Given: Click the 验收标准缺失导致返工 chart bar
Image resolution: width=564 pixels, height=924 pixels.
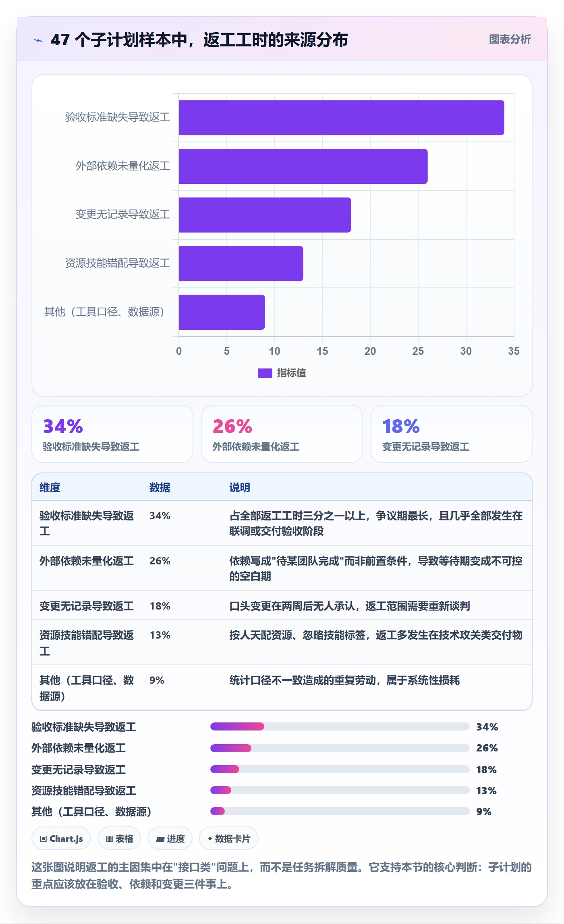Looking at the screenshot, I should pos(342,118).
